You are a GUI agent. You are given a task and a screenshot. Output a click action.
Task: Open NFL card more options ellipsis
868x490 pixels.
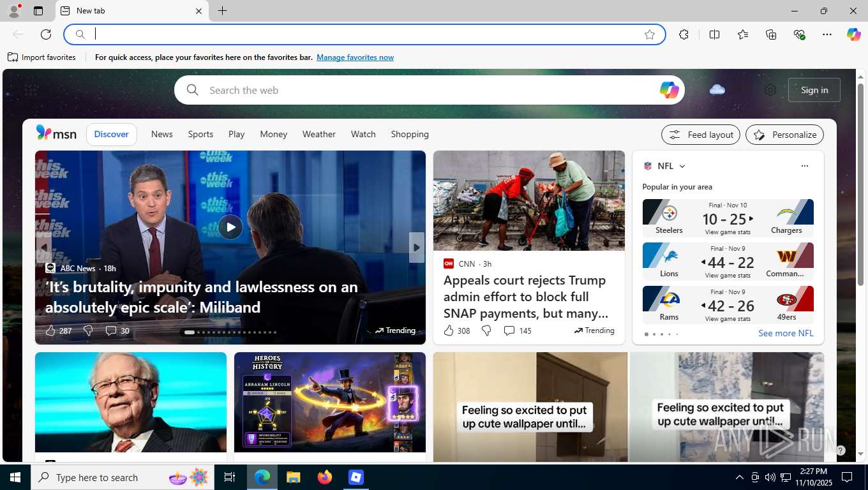(x=804, y=166)
